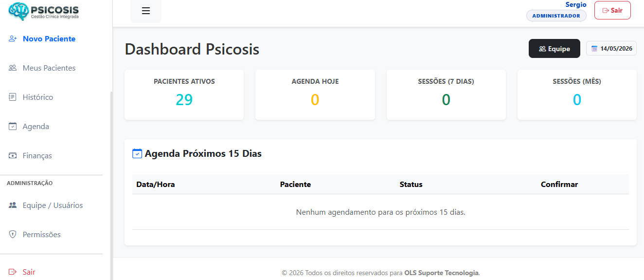Click the Sessões (7 dias) card
The width and height of the screenshot is (644, 280).
click(x=446, y=94)
